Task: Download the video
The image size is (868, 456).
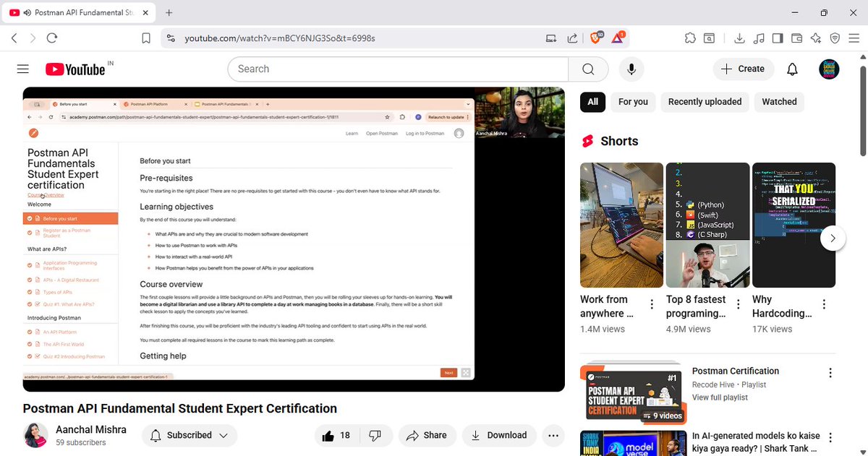Action: coord(499,435)
